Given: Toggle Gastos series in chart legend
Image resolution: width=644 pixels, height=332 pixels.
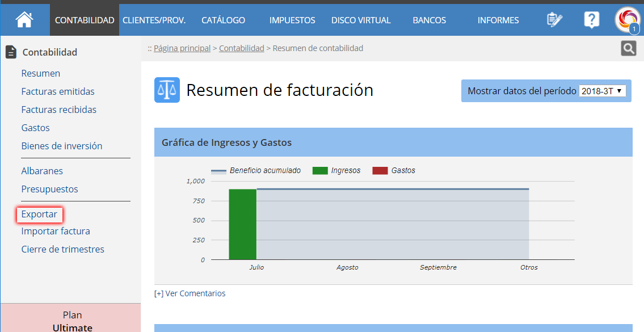Looking at the screenshot, I should pos(394,170).
